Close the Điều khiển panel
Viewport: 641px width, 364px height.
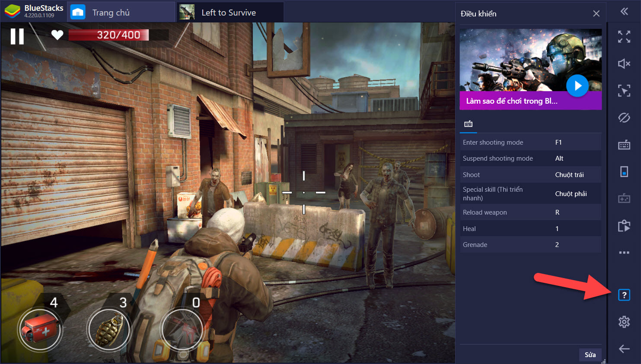[x=596, y=13]
